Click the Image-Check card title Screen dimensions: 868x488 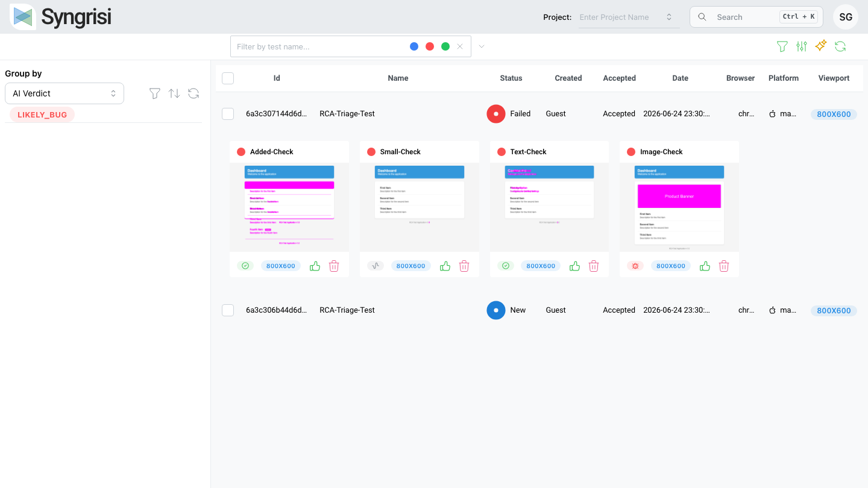(x=661, y=152)
